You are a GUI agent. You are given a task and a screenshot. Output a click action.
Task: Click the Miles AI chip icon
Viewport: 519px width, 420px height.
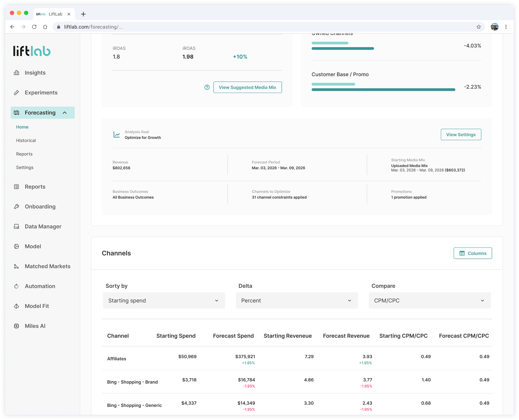(x=16, y=326)
